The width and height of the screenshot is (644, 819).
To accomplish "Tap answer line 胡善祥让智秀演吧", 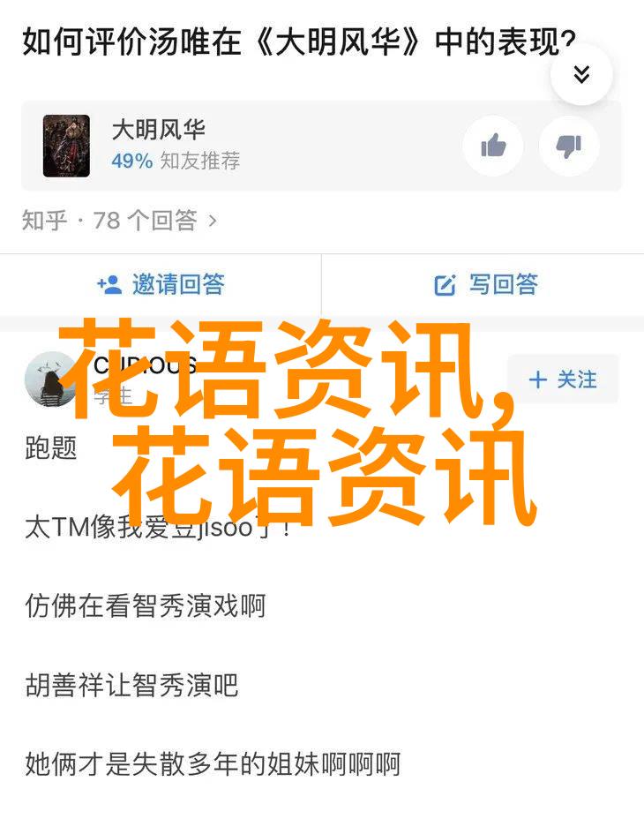I will (131, 685).
